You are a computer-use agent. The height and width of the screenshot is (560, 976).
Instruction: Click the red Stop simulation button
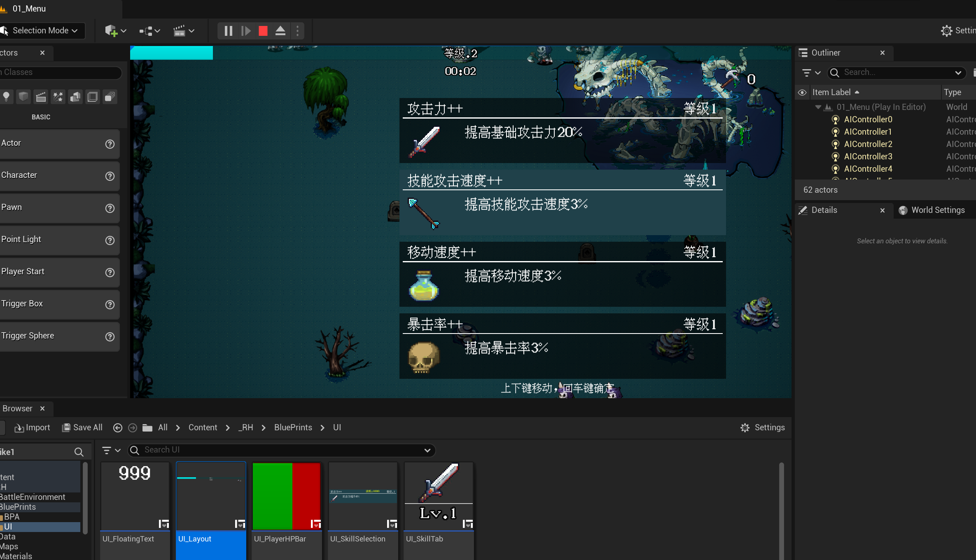tap(263, 31)
